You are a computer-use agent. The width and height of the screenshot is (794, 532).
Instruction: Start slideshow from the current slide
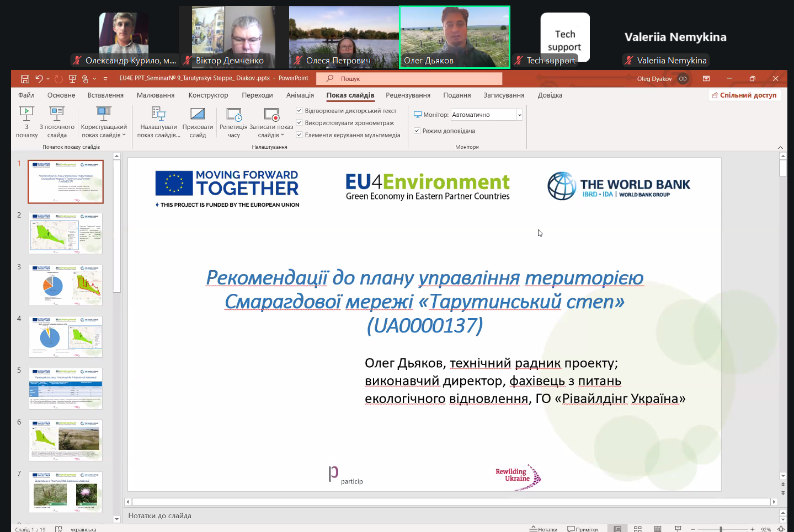point(57,121)
